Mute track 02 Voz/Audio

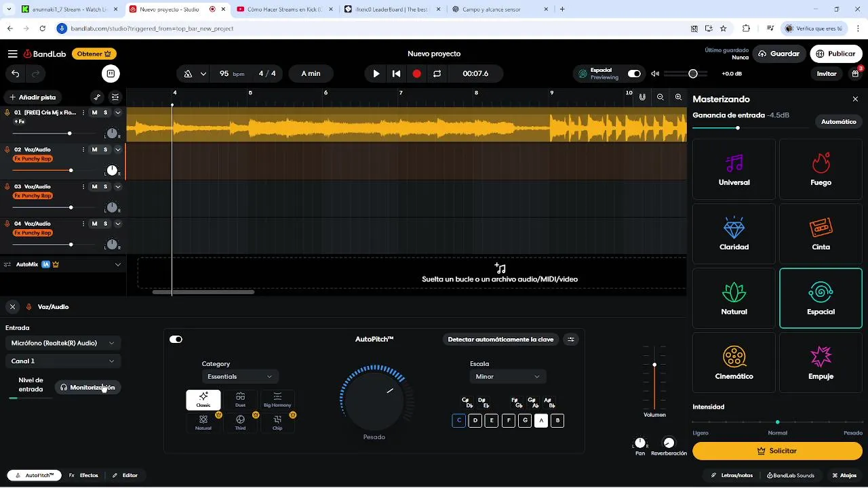94,150
